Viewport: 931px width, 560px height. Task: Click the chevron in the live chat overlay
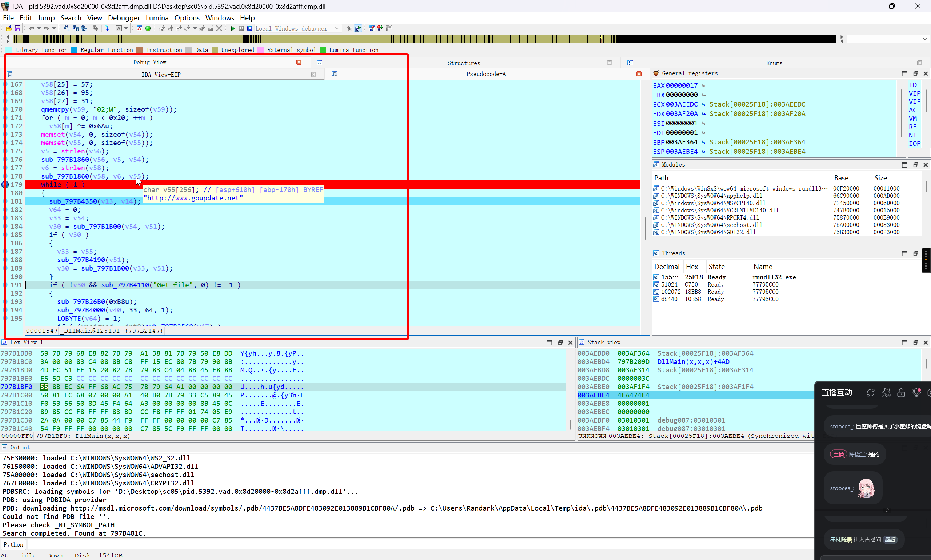887,510
